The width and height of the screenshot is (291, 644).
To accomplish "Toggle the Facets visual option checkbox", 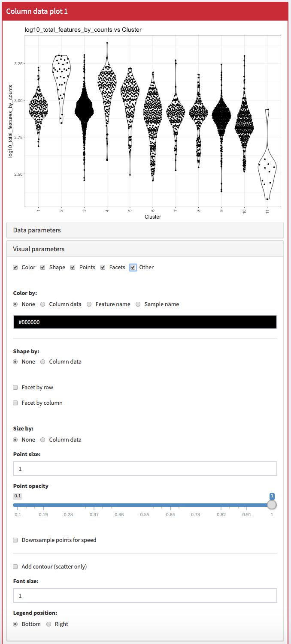I will point(103,268).
